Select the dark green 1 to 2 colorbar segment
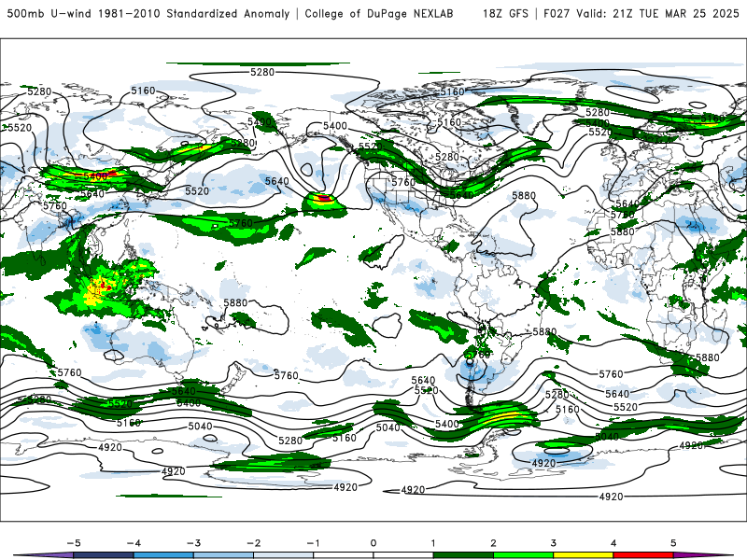The width and height of the screenshot is (747, 560). [x=463, y=555]
